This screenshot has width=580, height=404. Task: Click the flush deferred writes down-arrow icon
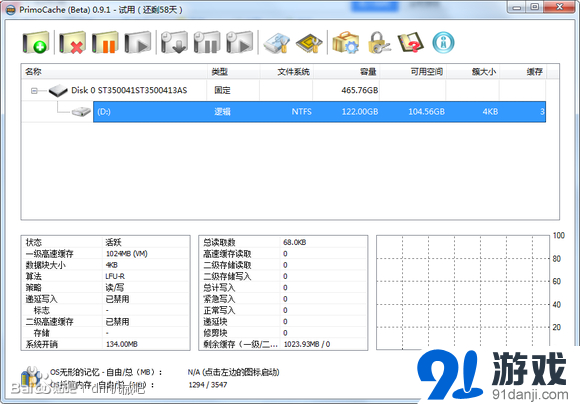(x=174, y=43)
